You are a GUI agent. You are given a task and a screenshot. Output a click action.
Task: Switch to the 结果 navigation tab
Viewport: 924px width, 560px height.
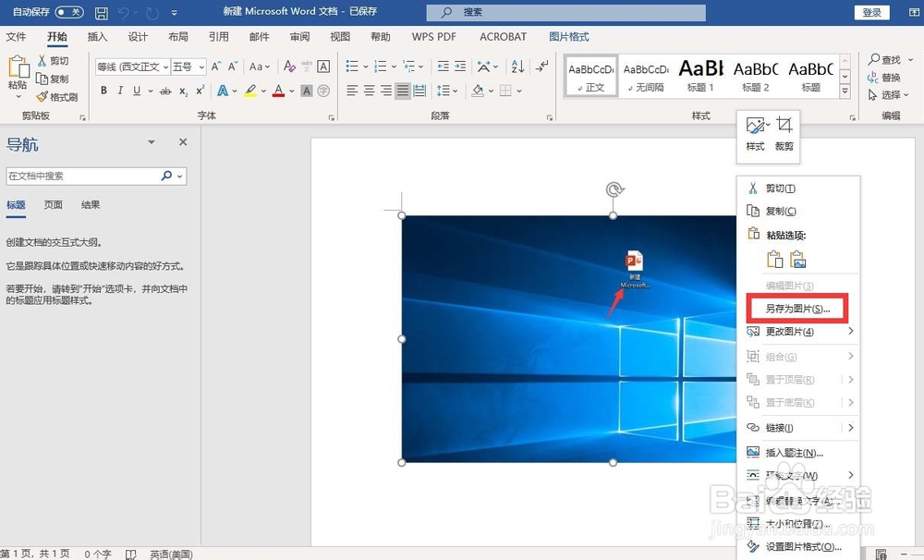pyautogui.click(x=91, y=204)
